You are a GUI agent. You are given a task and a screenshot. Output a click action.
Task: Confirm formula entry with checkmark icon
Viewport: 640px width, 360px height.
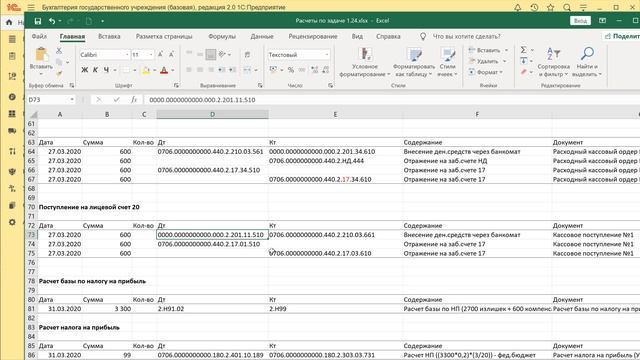coord(117,100)
